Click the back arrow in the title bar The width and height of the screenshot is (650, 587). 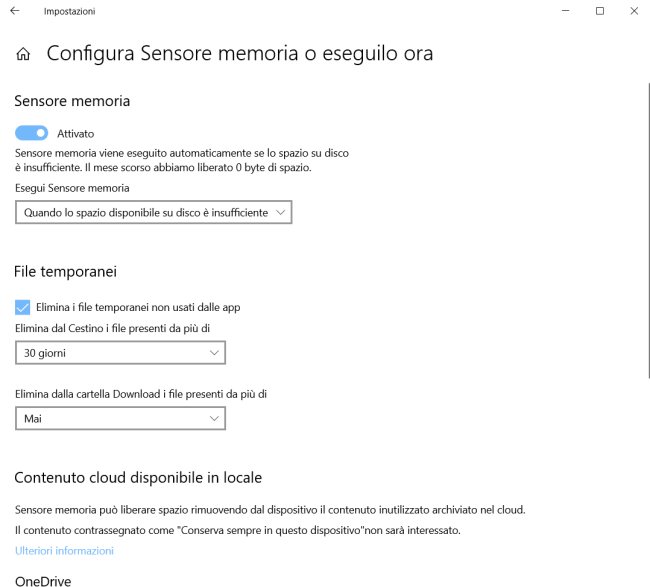[x=14, y=11]
